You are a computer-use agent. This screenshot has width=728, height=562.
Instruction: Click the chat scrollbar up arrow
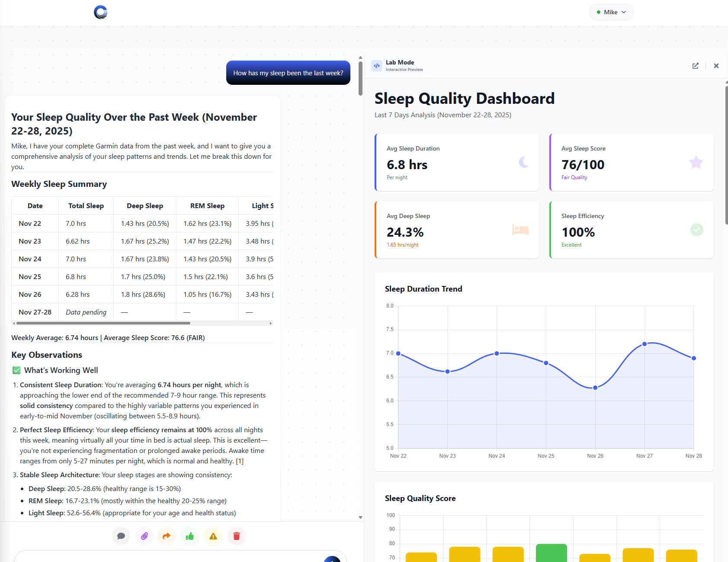360,58
